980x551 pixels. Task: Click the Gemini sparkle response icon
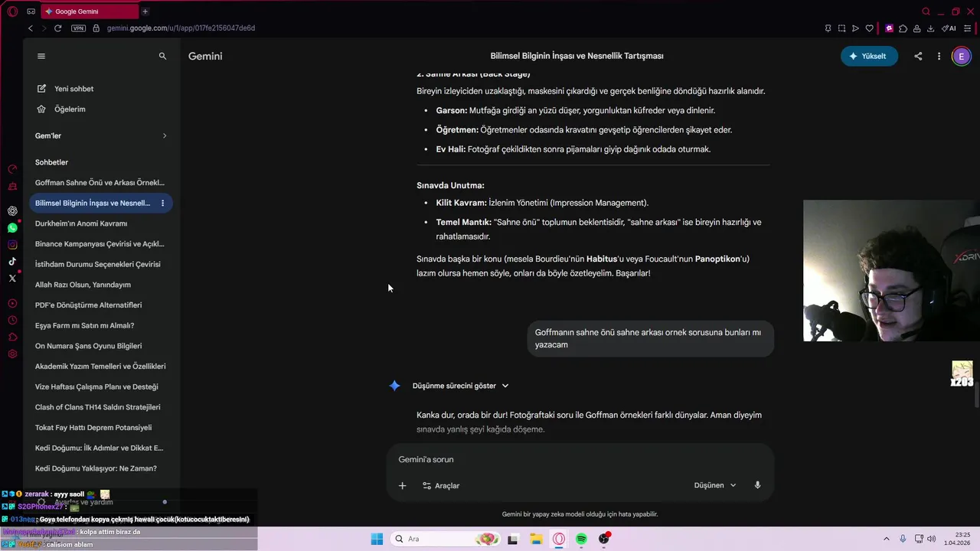pyautogui.click(x=394, y=386)
